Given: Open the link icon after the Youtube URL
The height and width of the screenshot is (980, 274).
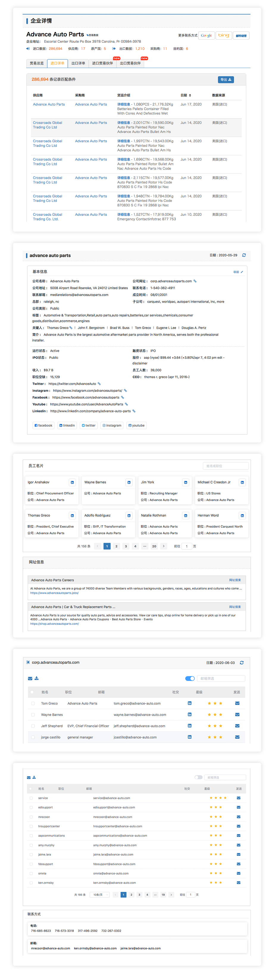Looking at the screenshot, I should (126, 404).
